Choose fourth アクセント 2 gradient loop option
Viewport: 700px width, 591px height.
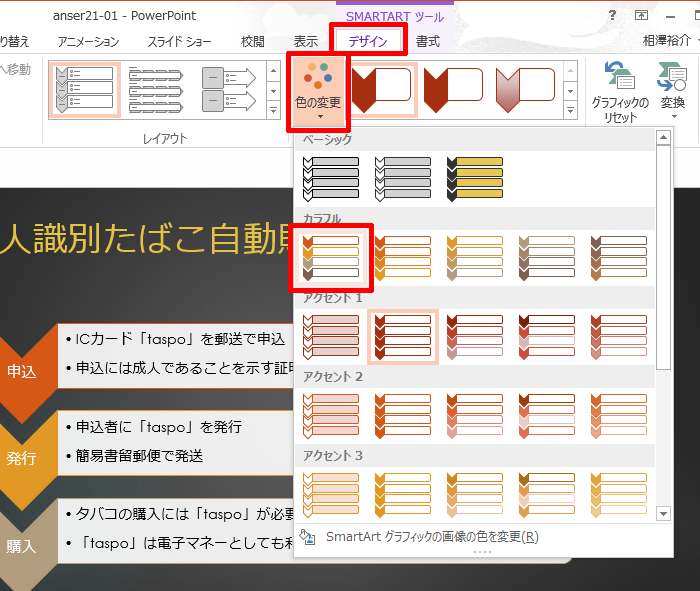point(546,416)
